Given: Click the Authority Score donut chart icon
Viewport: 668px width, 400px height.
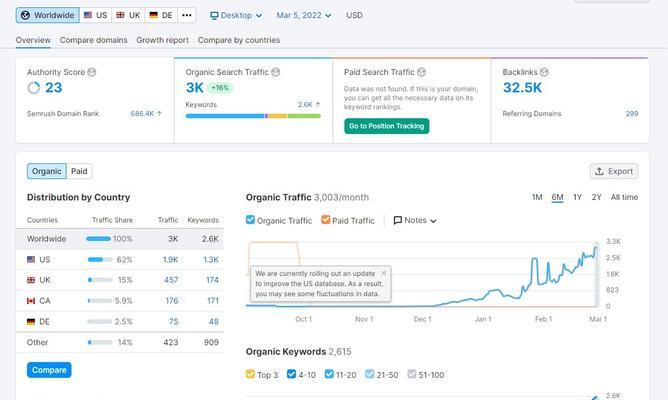Looking at the screenshot, I should (34, 88).
